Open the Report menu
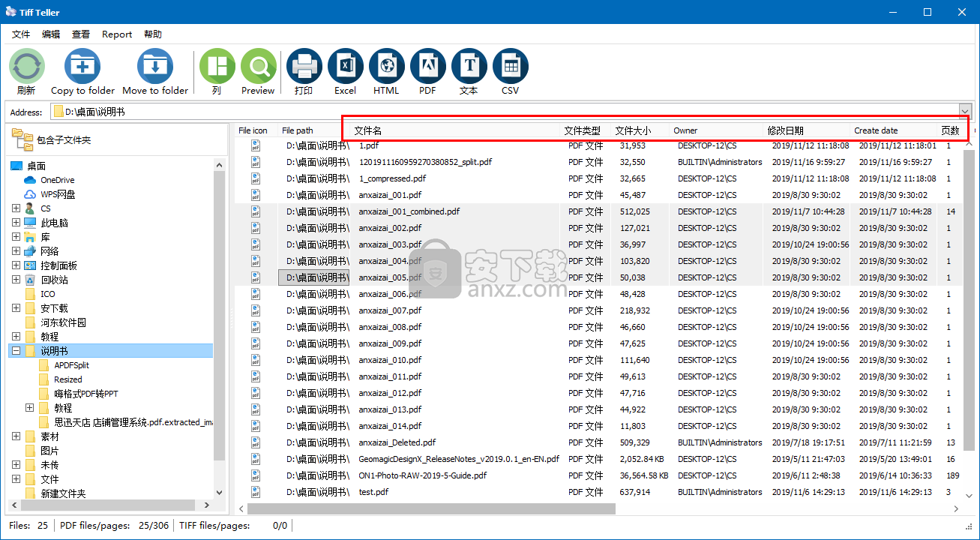Viewport: 980px width, 540px height. [x=117, y=34]
